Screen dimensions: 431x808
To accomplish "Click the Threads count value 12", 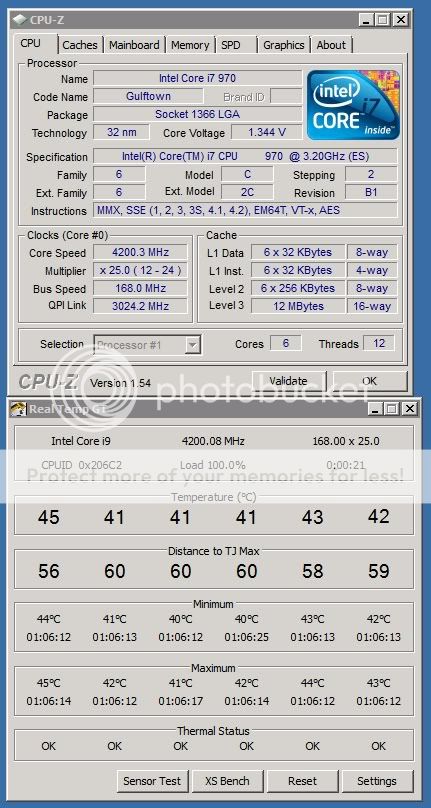I will click(379, 343).
